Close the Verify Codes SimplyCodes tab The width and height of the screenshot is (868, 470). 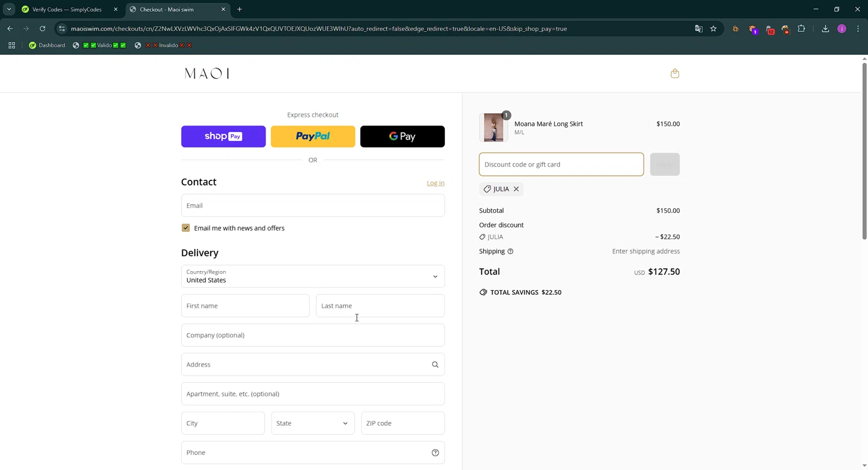116,9
